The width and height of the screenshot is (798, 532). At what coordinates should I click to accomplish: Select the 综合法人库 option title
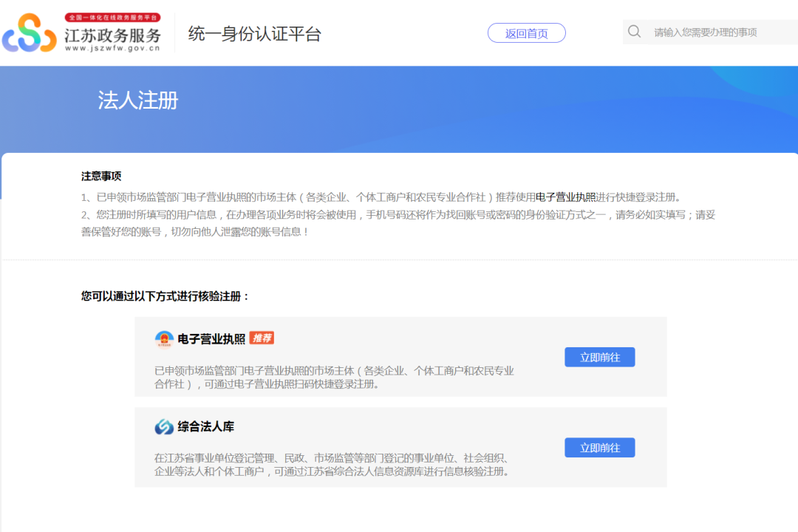(x=205, y=427)
